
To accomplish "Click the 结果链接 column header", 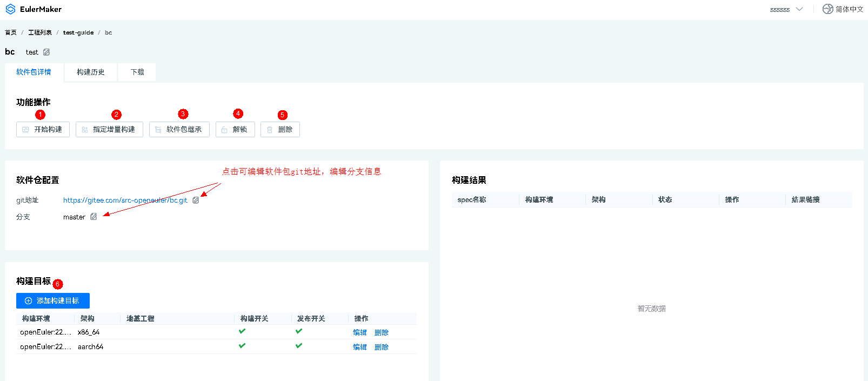I will pyautogui.click(x=806, y=200).
